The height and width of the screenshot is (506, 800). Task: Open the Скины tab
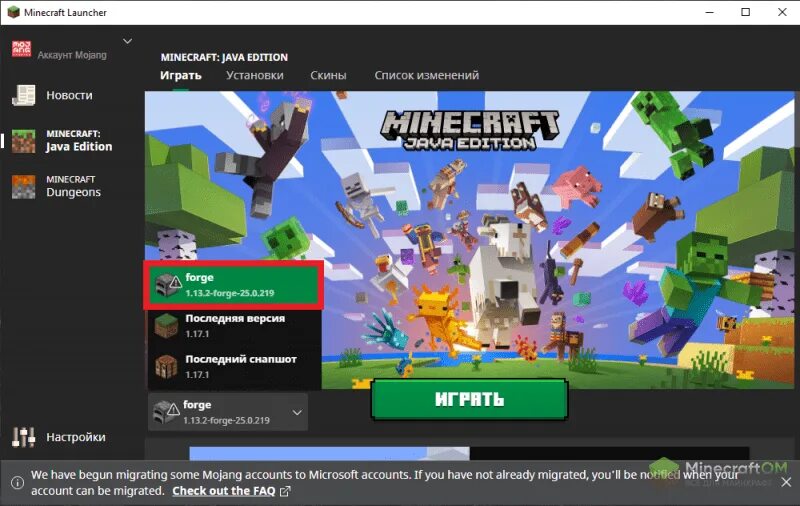[x=328, y=75]
